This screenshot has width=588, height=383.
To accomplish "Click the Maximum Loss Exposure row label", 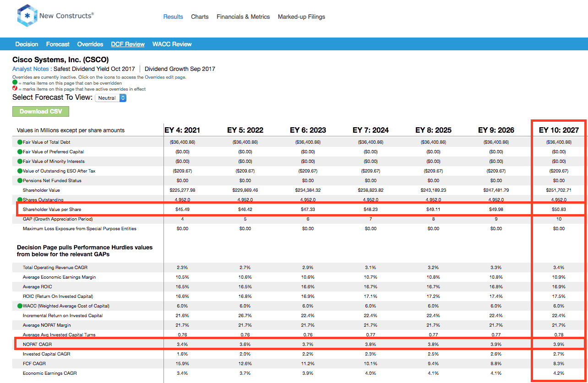I will pyautogui.click(x=80, y=228).
